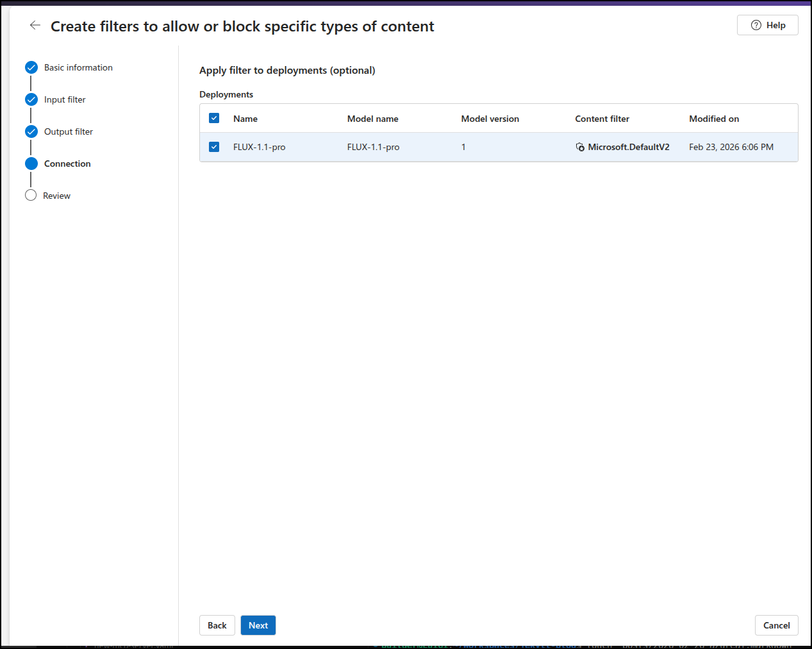
Task: Click the Review empty step circle
Action: [x=31, y=196]
